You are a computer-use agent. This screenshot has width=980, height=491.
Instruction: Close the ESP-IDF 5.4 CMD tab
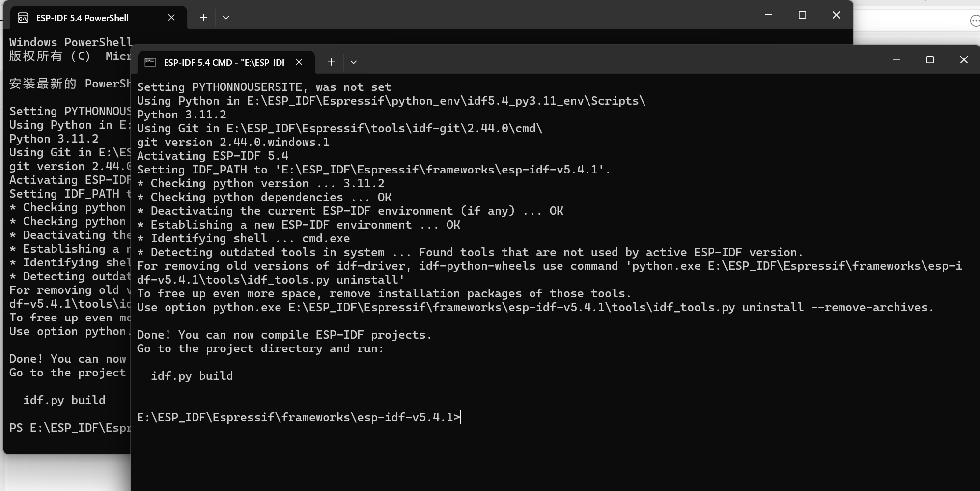click(x=299, y=62)
